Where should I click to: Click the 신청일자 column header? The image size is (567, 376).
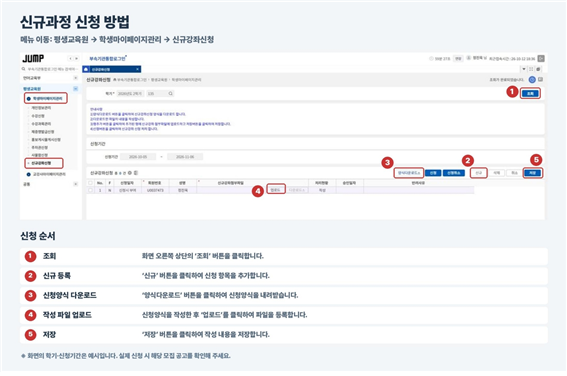[128, 183]
